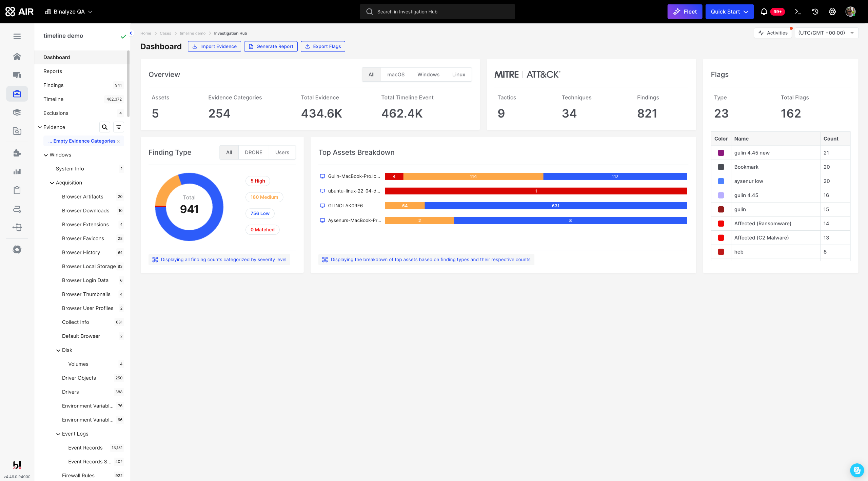868x481 pixels.
Task: Open the home icon in left sidebar
Action: coord(17,57)
